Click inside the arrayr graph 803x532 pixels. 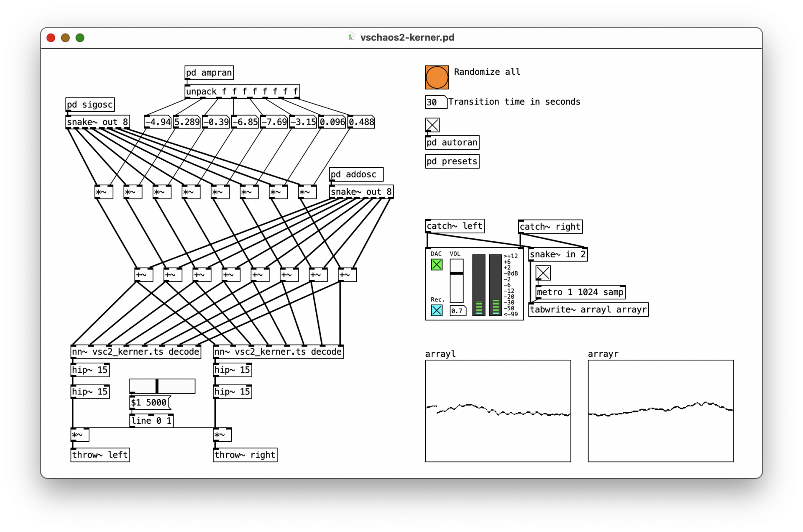[x=660, y=411]
